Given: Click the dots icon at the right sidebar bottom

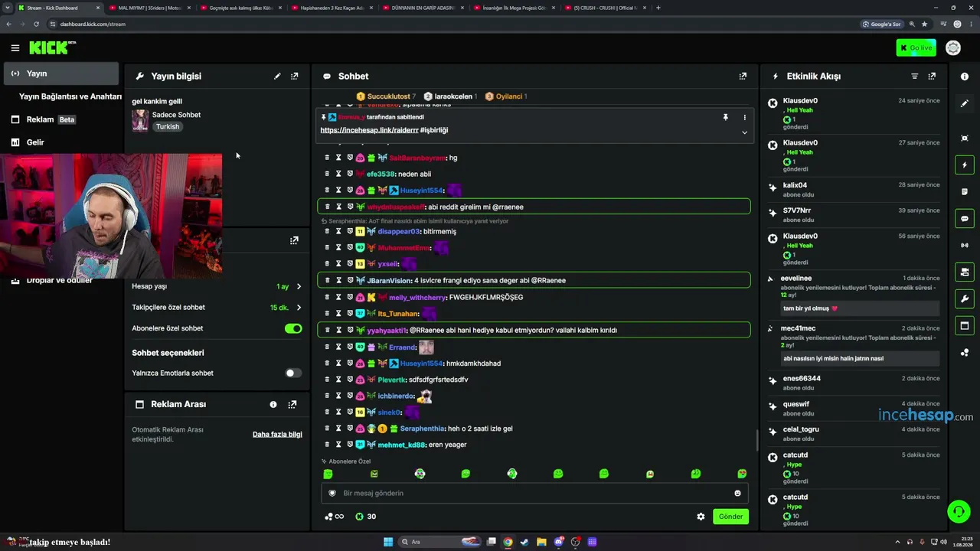Looking at the screenshot, I should click(x=965, y=353).
